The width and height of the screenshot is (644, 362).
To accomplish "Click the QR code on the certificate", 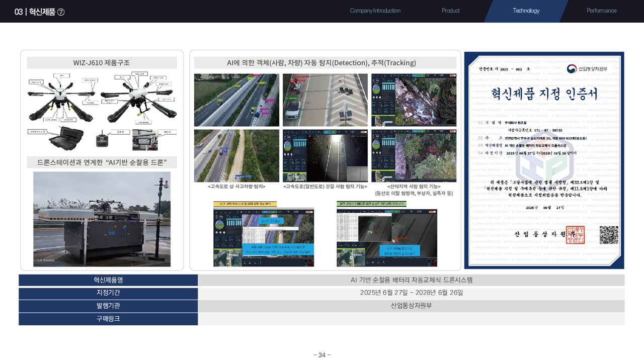I will (x=609, y=235).
